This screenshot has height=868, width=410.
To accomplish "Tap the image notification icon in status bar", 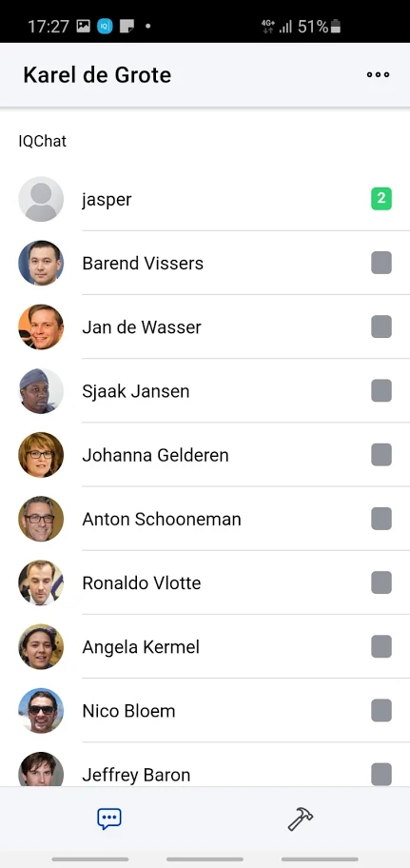I will (x=83, y=26).
